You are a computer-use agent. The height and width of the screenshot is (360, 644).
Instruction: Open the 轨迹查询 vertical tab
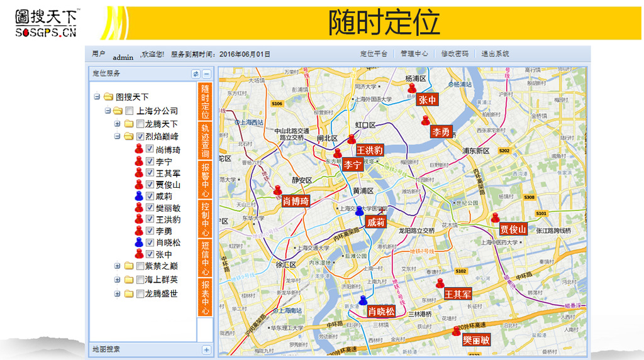205,141
